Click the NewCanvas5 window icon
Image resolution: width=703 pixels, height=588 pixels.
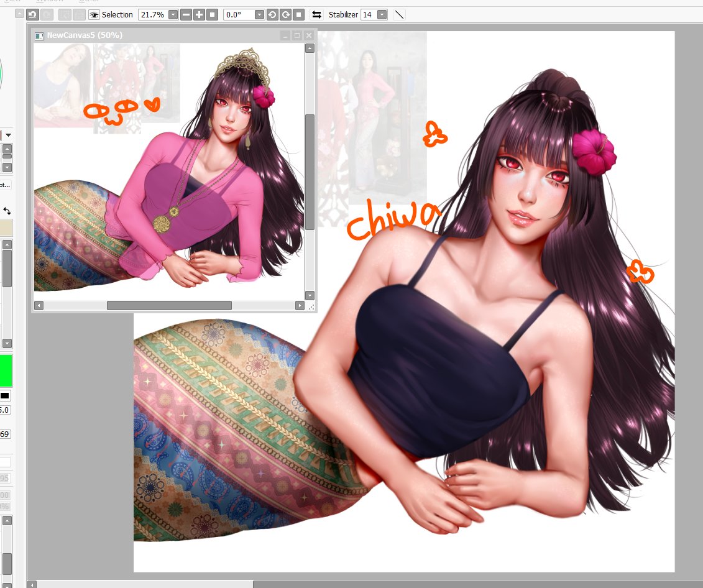[39, 36]
